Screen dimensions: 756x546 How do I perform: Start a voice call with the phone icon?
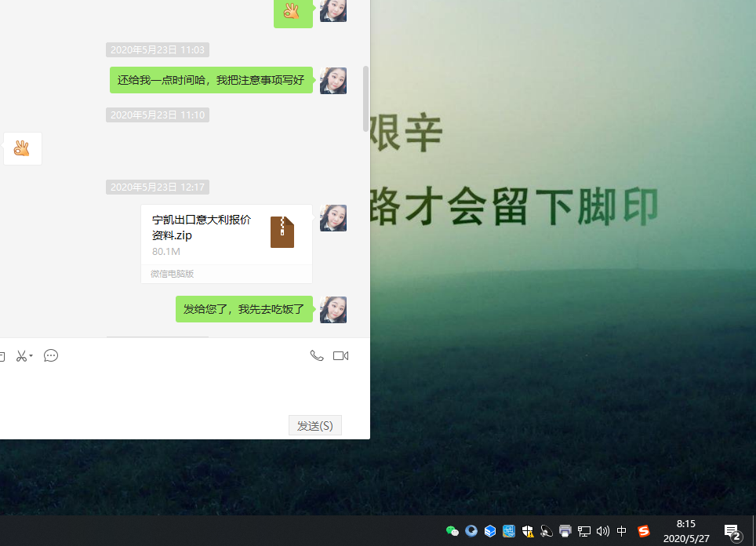[x=317, y=355]
